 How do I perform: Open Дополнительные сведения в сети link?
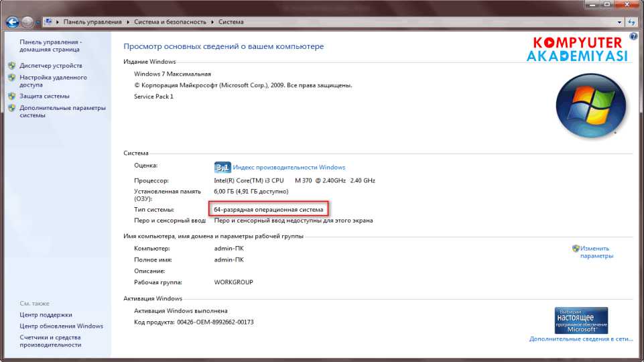(581, 339)
